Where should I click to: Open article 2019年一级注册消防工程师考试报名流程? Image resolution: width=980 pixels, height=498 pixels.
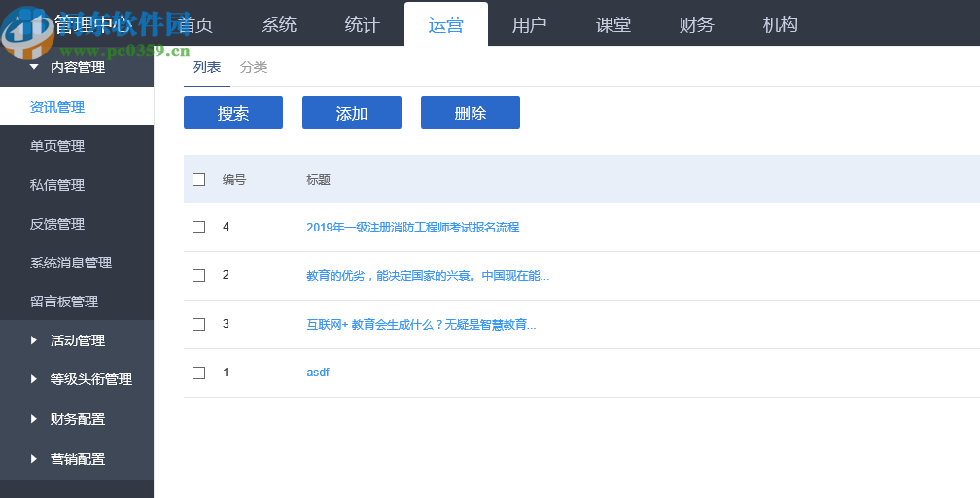(x=417, y=228)
